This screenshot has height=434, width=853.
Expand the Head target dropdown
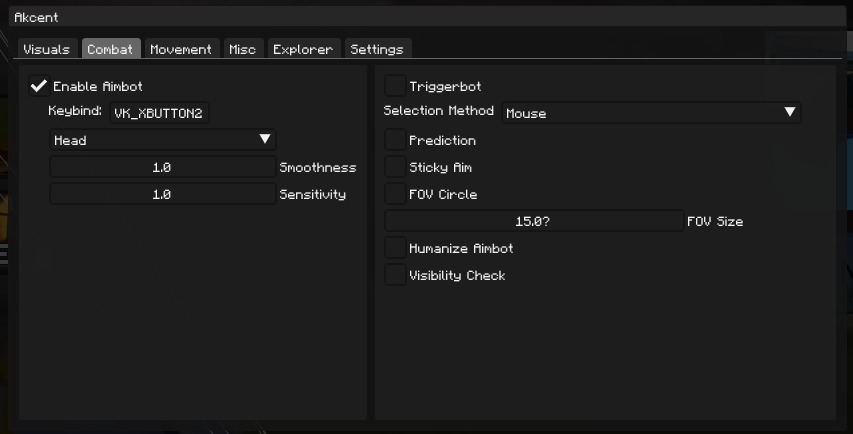[162, 141]
